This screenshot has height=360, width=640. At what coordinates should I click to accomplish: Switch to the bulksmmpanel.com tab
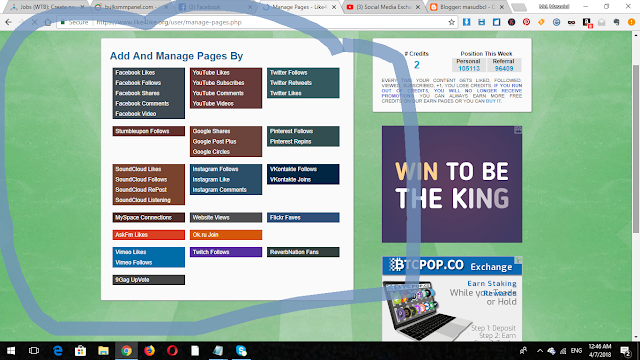[x=131, y=7]
